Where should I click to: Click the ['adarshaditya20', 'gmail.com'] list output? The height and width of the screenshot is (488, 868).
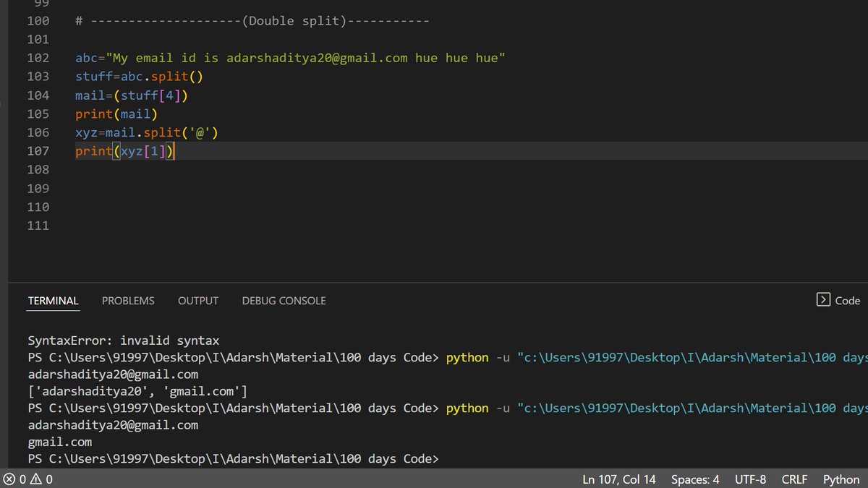(x=137, y=391)
